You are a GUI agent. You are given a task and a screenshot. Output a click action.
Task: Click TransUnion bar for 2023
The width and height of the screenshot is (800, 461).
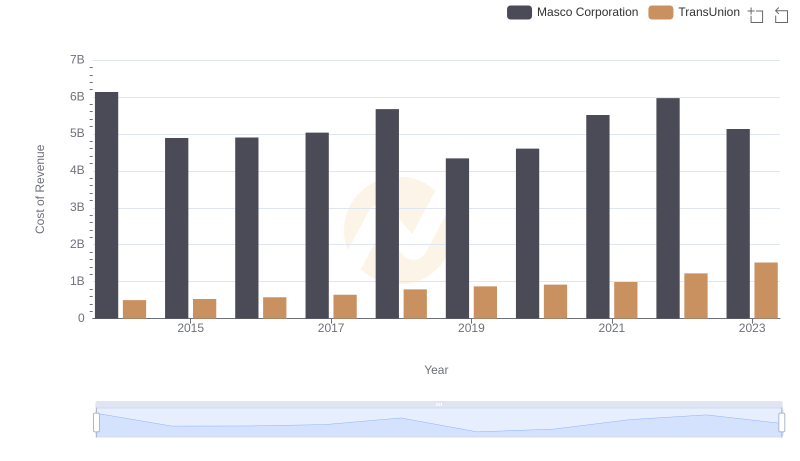[766, 291]
